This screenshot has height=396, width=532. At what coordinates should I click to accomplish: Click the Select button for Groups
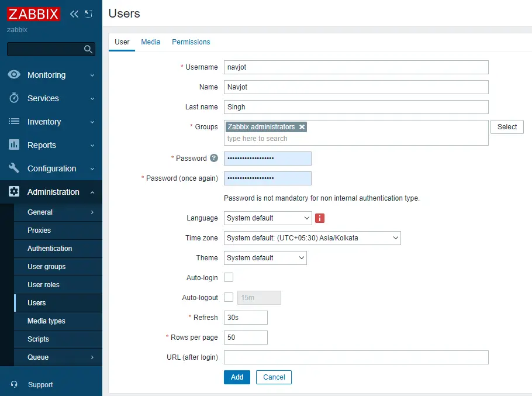point(507,127)
